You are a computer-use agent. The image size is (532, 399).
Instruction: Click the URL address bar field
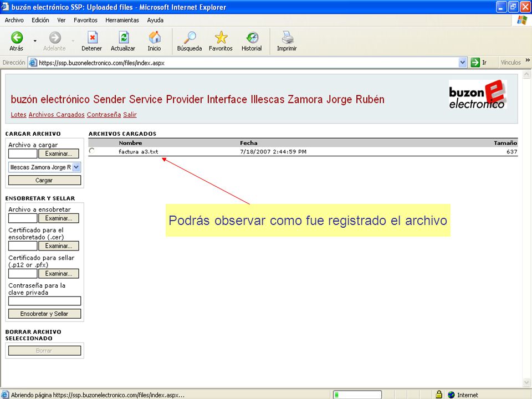[248, 63]
